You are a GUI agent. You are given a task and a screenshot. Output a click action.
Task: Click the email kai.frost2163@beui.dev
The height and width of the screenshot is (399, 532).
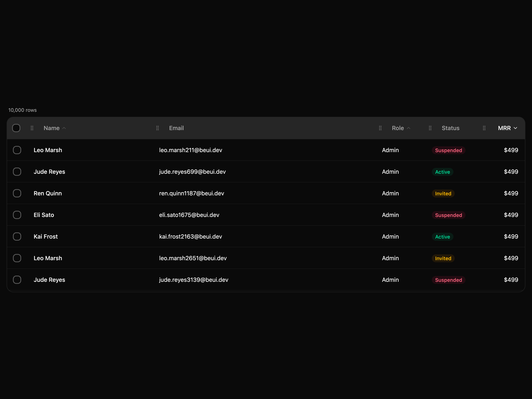click(190, 237)
